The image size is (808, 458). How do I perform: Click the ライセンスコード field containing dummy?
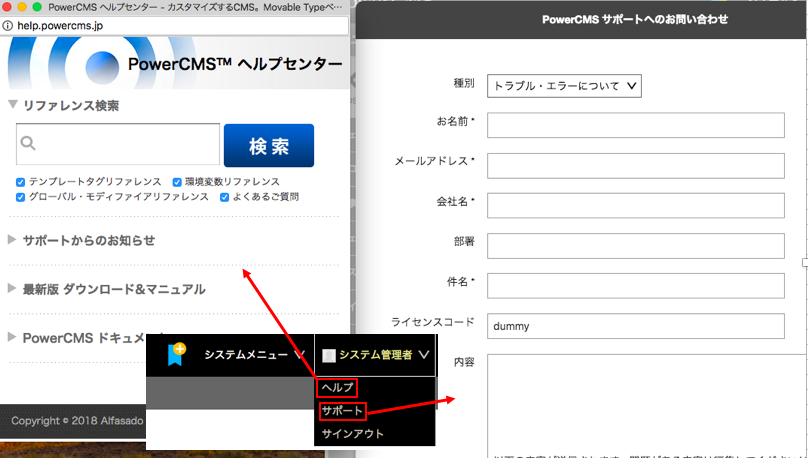636,326
